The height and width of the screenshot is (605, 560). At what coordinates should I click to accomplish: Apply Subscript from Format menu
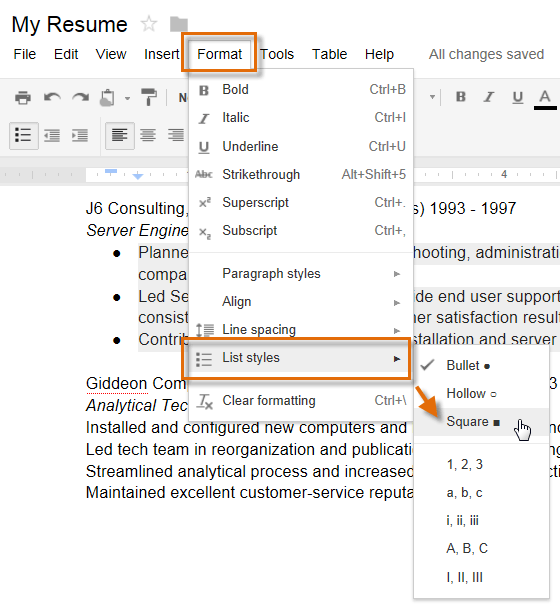[301, 231]
